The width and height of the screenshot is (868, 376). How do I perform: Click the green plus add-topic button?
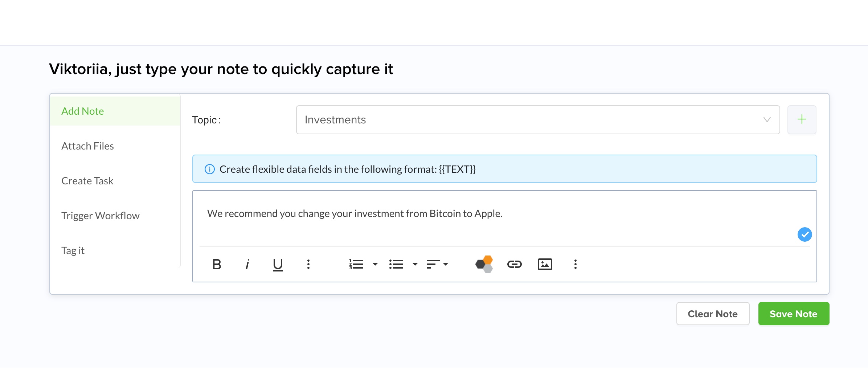(x=802, y=119)
